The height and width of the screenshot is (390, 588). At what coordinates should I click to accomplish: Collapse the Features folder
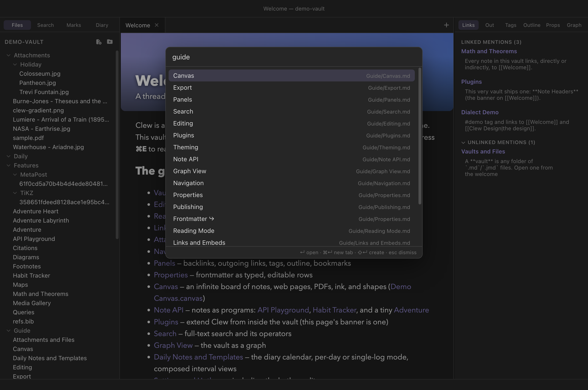coord(8,165)
